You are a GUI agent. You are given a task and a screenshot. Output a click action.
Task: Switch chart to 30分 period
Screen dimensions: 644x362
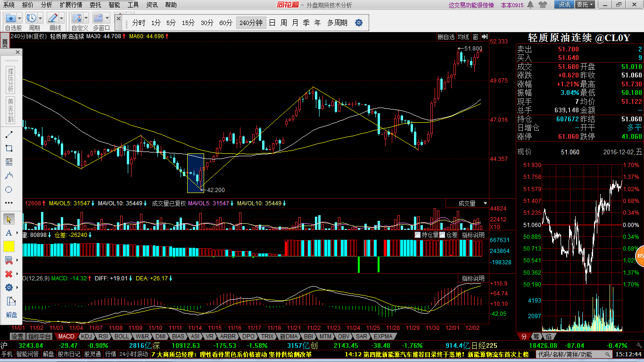click(207, 23)
